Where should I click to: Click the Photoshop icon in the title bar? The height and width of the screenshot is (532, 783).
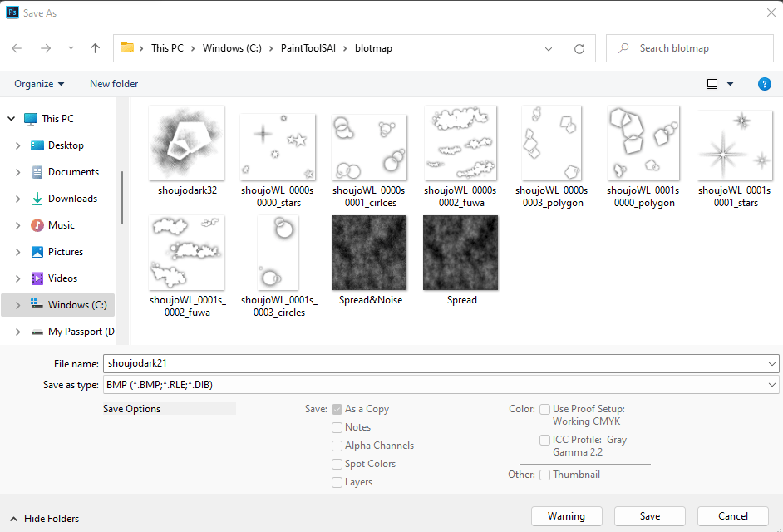pyautogui.click(x=12, y=12)
